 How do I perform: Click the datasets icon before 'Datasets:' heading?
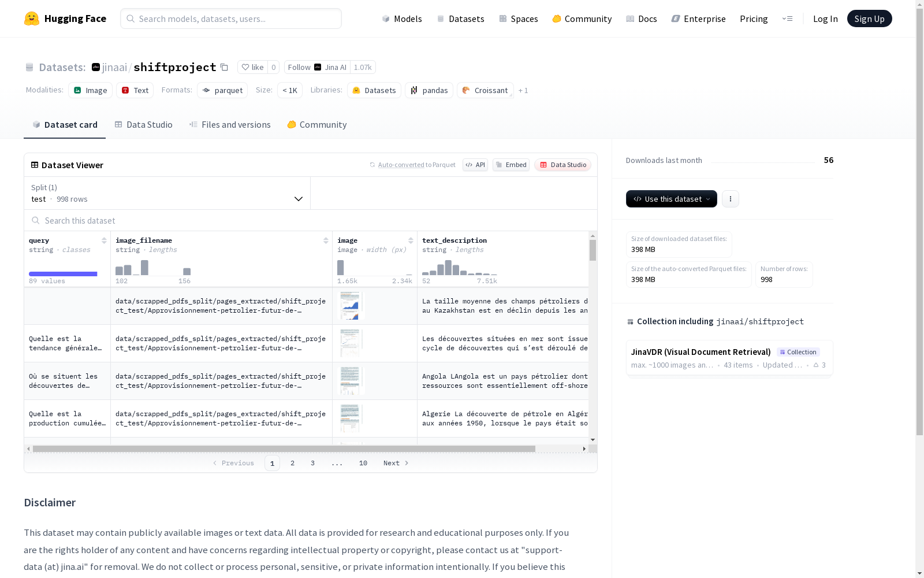(x=29, y=68)
